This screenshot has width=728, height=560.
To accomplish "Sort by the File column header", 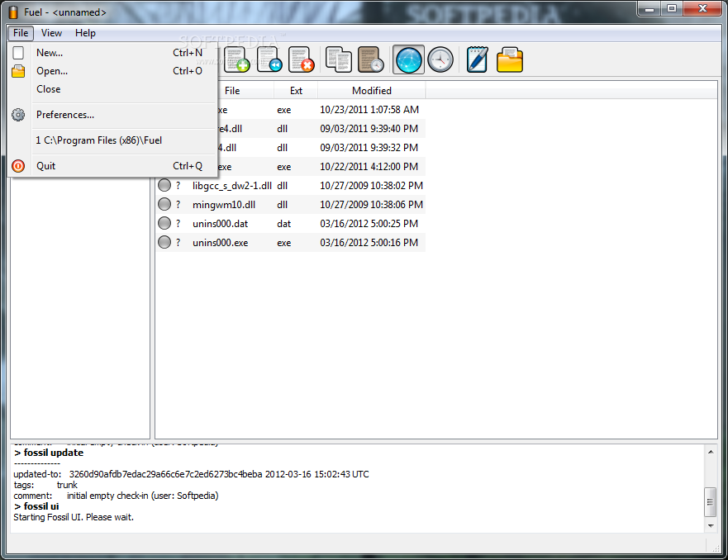I will 232,91.
